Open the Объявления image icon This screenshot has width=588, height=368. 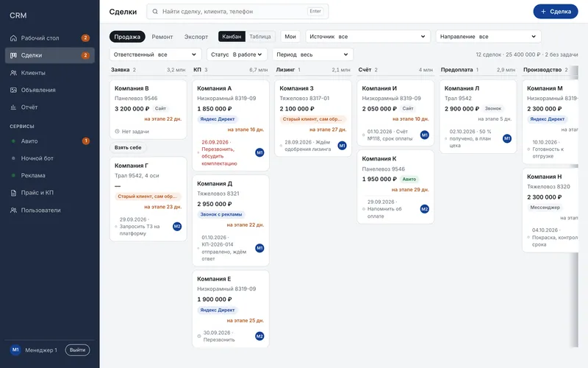13,90
